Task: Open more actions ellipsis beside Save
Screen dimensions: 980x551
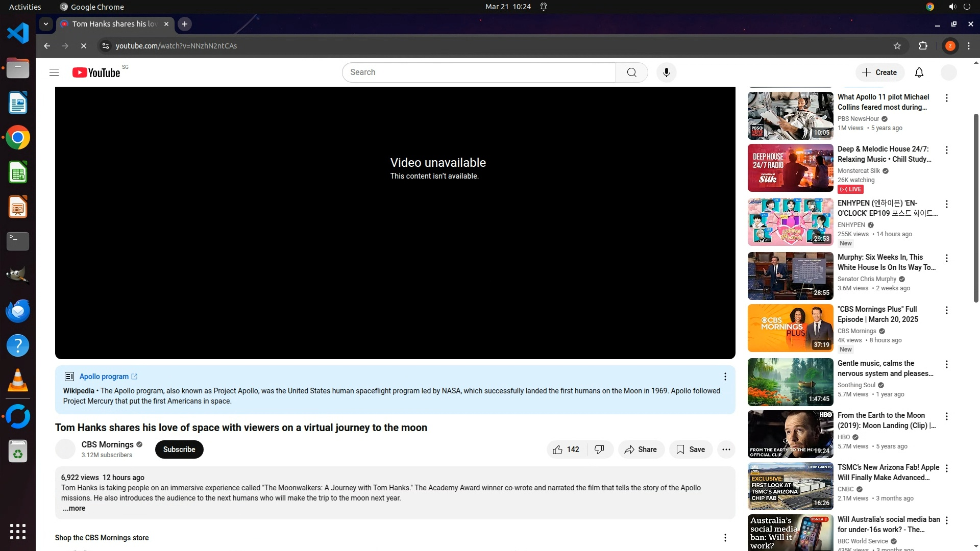Action: (x=726, y=449)
